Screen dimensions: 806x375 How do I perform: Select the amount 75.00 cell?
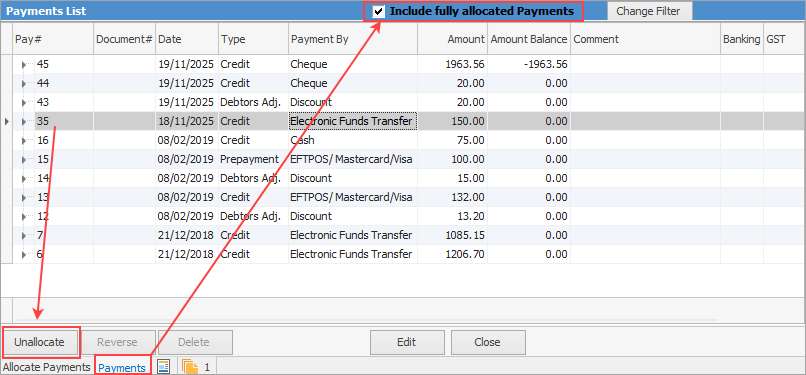pyautogui.click(x=452, y=141)
